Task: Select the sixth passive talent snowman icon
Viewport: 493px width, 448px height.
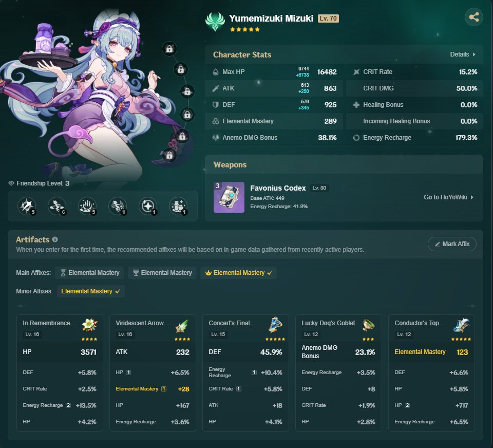Action: point(178,206)
